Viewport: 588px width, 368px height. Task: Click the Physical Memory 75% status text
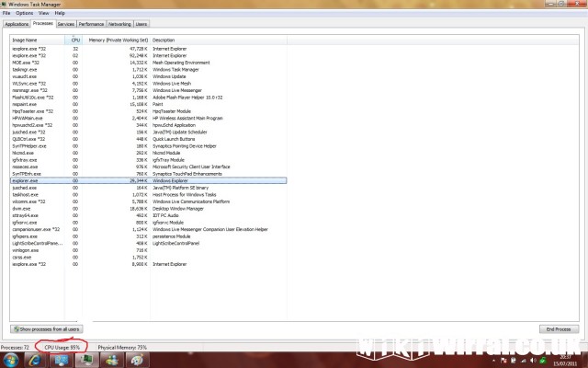pos(122,348)
